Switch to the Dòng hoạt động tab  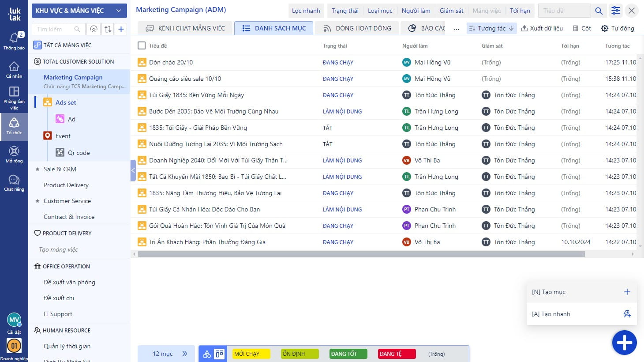pyautogui.click(x=357, y=28)
